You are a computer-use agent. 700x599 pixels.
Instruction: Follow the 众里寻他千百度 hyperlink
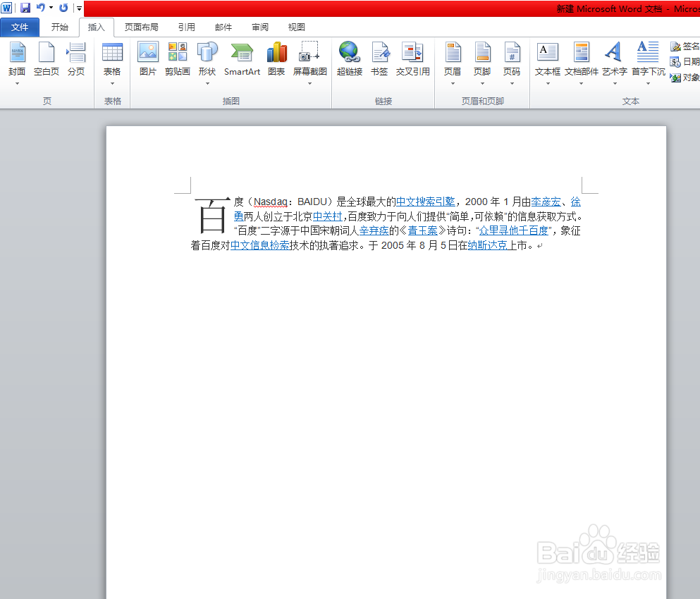click(513, 230)
